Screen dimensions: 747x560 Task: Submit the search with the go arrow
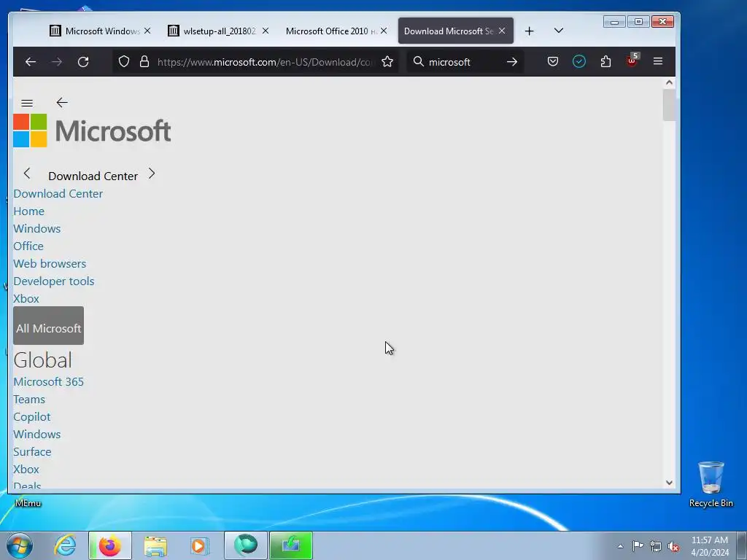click(x=511, y=62)
